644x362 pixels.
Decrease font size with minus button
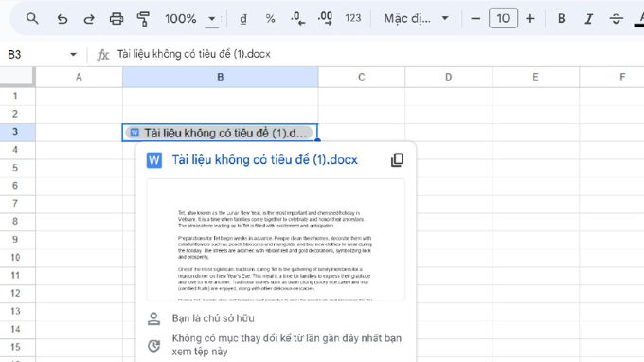475,19
